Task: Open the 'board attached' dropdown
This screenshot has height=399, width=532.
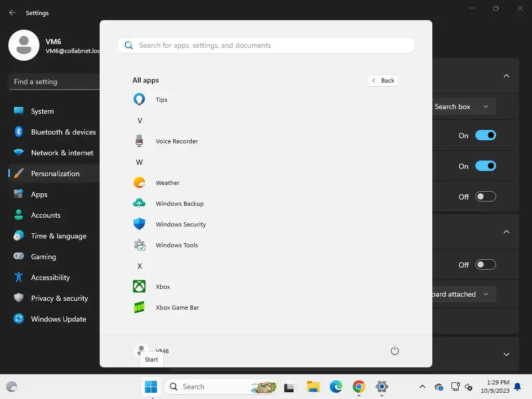Action: point(464,294)
